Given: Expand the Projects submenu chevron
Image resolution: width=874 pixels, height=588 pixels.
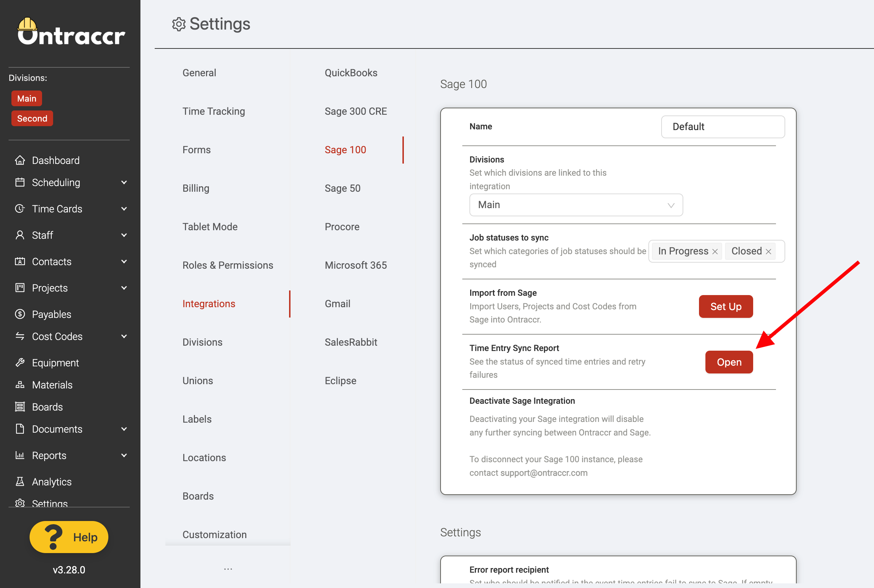Looking at the screenshot, I should (x=124, y=288).
